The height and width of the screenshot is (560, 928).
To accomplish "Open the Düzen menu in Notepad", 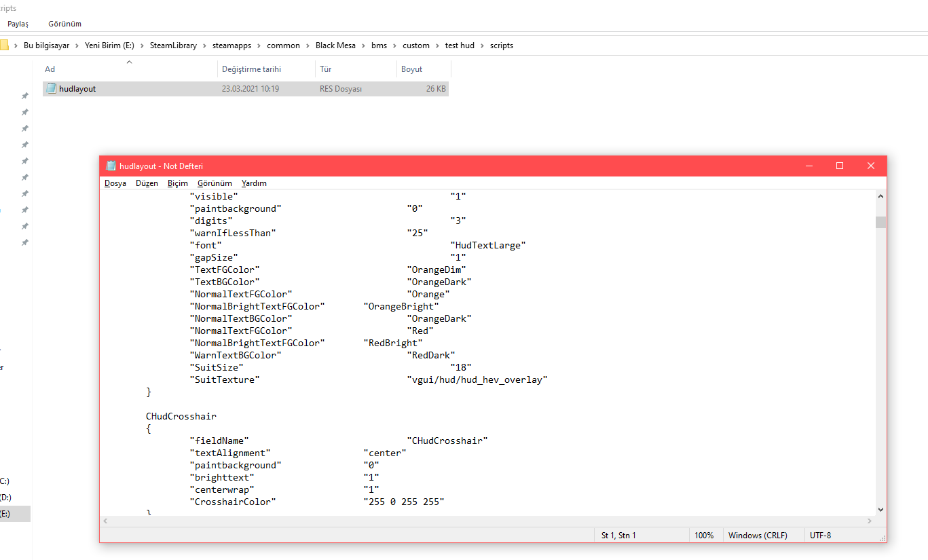I will 147,183.
